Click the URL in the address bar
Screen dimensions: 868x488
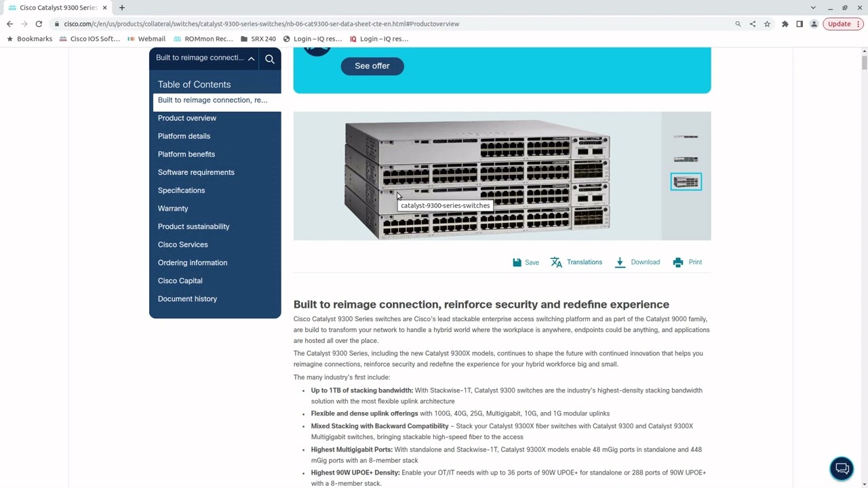pos(262,24)
